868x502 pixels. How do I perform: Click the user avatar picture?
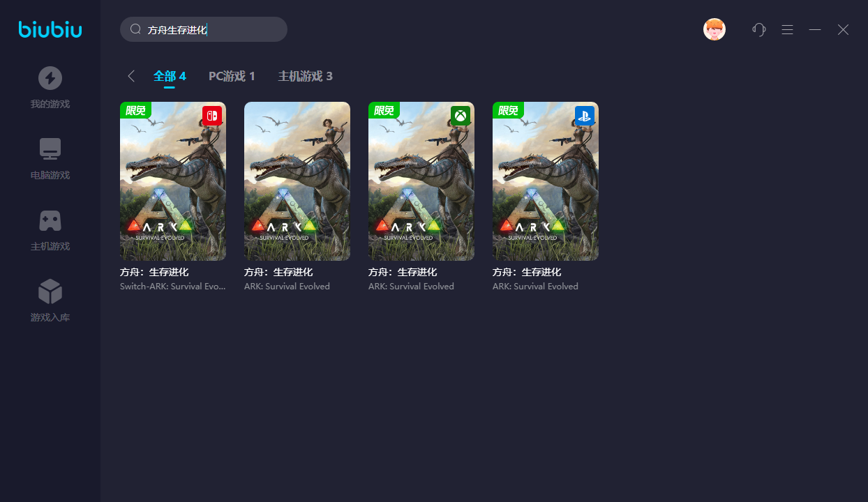[x=714, y=29]
